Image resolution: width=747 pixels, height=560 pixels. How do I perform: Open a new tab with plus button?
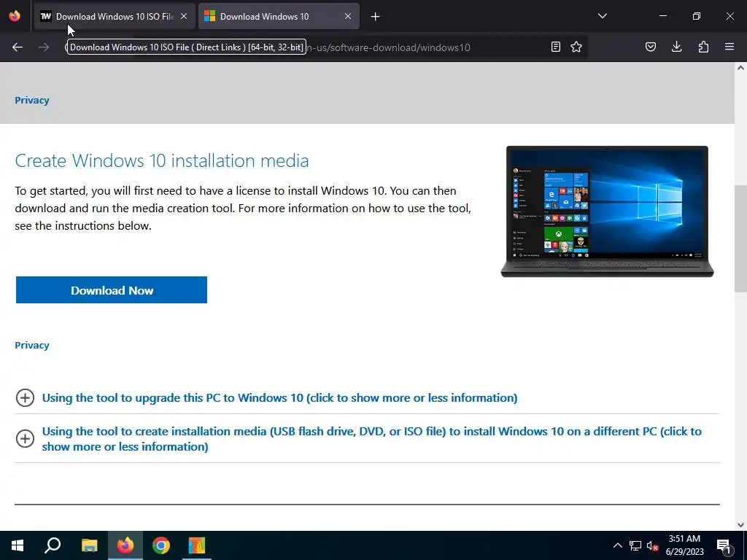click(x=376, y=17)
